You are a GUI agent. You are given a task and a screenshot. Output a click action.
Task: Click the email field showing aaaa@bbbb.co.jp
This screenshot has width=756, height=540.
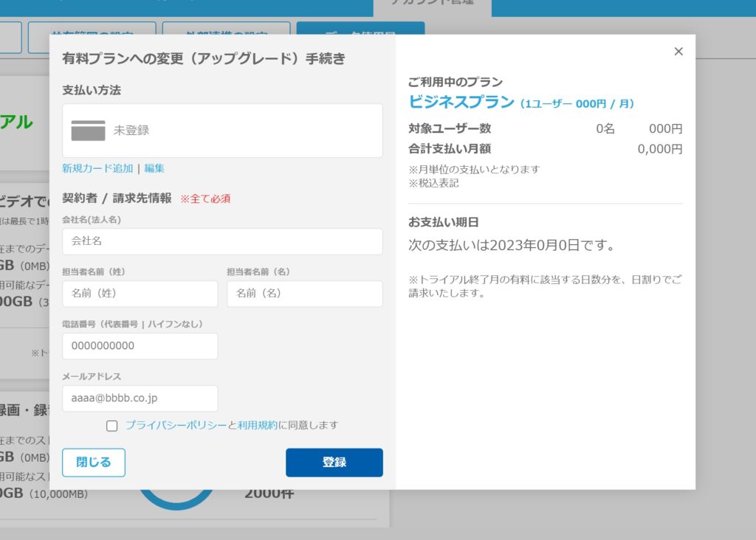coord(140,398)
